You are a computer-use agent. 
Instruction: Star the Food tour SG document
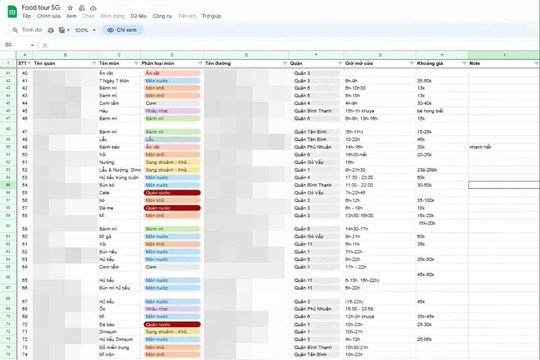pos(70,8)
